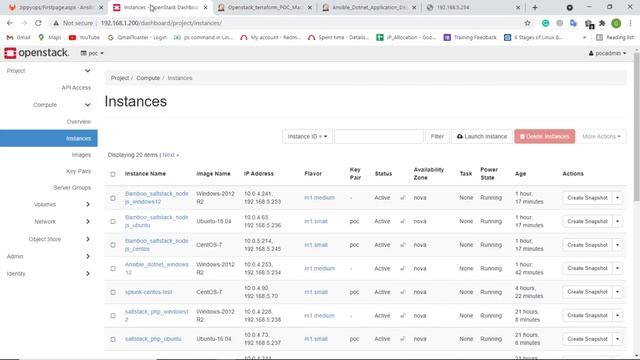Open Images in sidebar

81,155
